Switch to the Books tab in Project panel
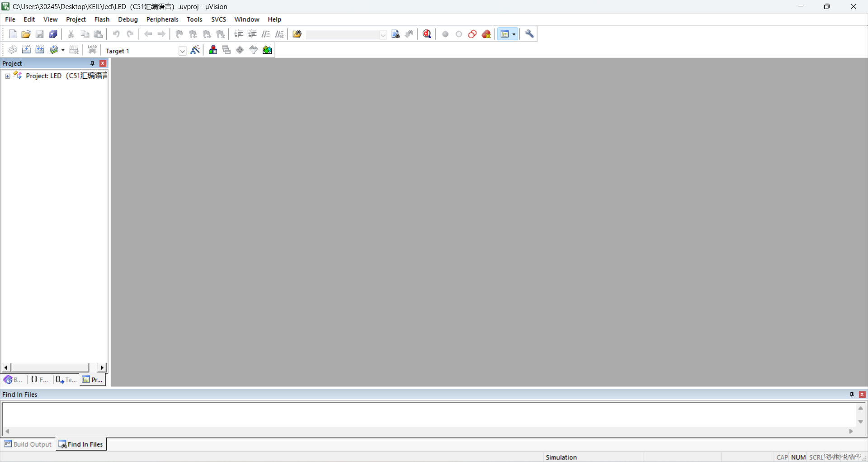 click(x=13, y=380)
